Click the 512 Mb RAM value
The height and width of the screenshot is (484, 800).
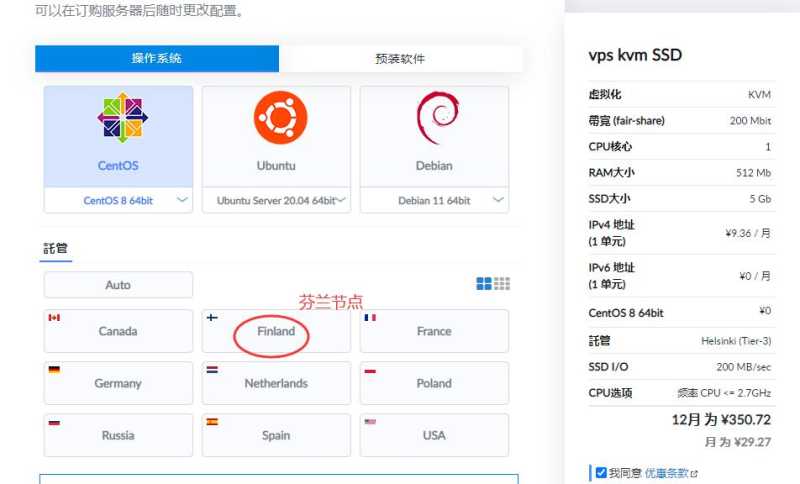[753, 173]
